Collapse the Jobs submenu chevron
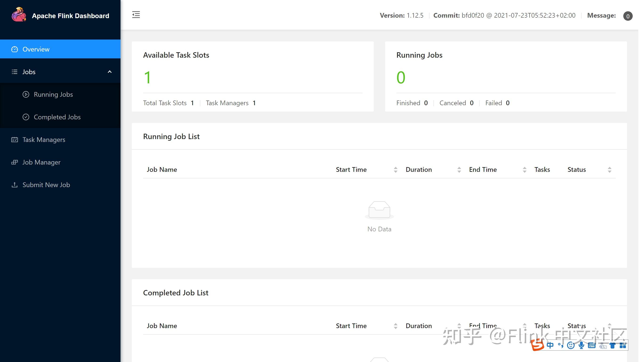Viewport: 644px width, 362px height. (109, 72)
